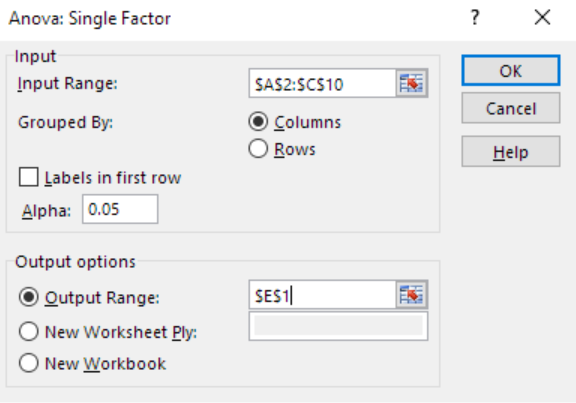Image resolution: width=576 pixels, height=403 pixels.
Task: Open Help for Anova settings
Action: 511,151
